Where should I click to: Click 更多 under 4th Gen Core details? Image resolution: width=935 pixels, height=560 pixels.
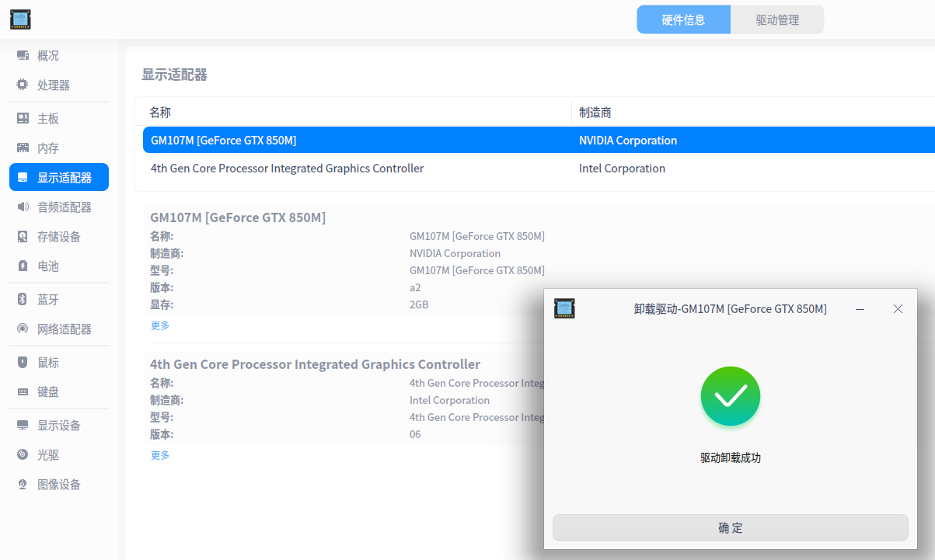160,455
